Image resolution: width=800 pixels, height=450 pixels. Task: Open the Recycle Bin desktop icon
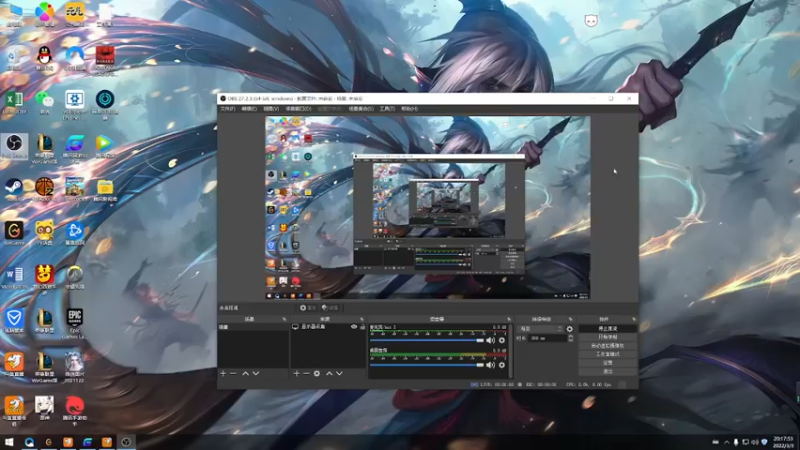14,58
